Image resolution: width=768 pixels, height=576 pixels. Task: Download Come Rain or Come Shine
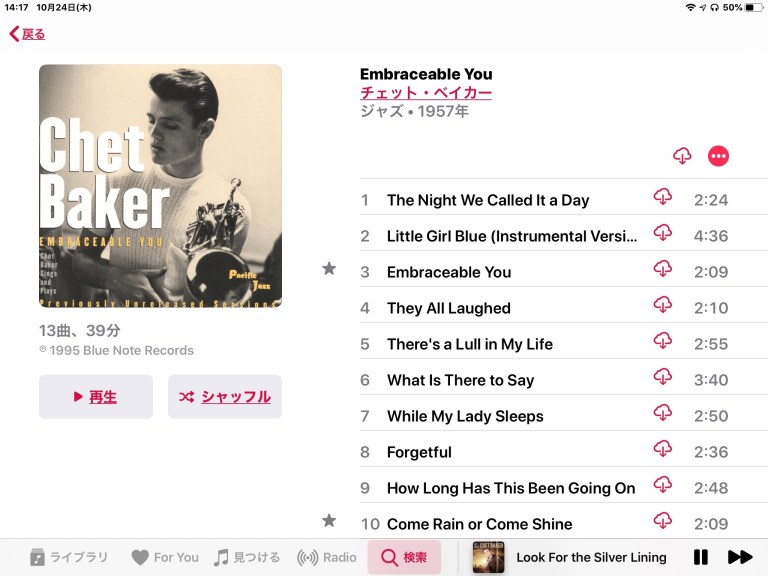click(x=663, y=521)
